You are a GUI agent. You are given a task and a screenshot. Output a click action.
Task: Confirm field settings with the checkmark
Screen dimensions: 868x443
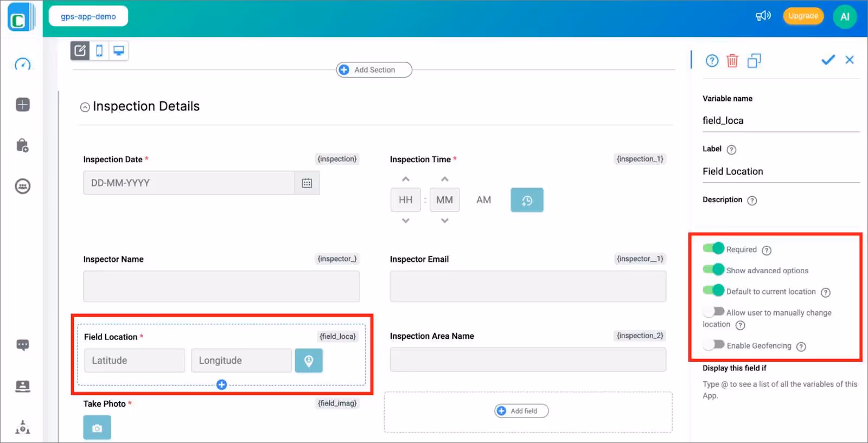[x=828, y=60]
